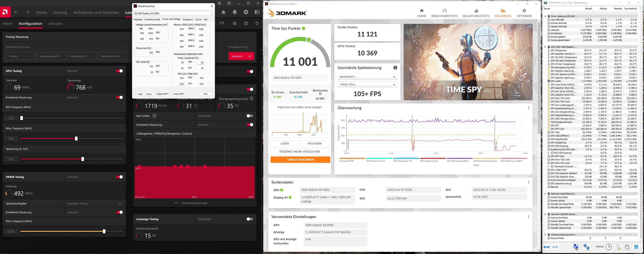Screen dimensions: 644x254
Task: Click the AMD export profile icon
Action: 246,23
